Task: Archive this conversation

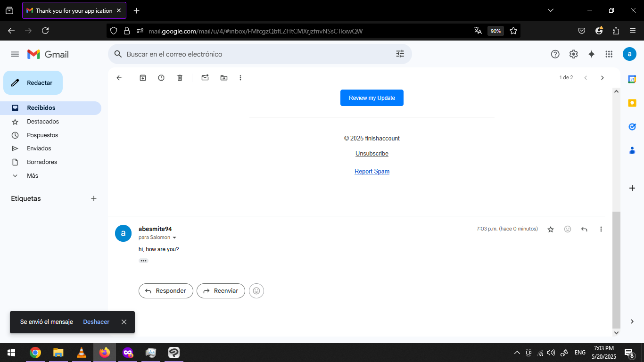Action: coord(143,78)
